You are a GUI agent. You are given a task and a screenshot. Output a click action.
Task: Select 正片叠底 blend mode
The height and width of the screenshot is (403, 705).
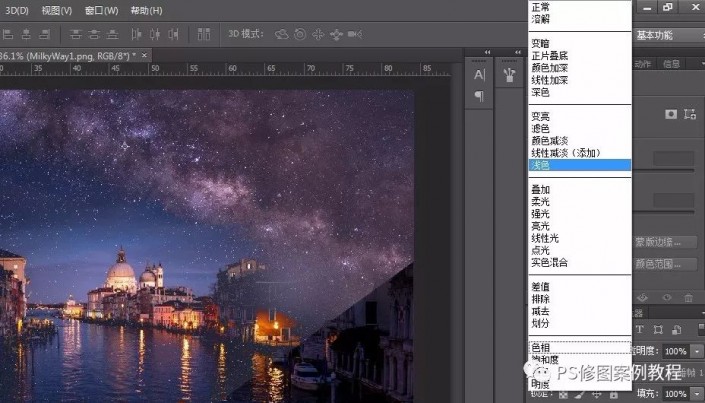point(580,56)
